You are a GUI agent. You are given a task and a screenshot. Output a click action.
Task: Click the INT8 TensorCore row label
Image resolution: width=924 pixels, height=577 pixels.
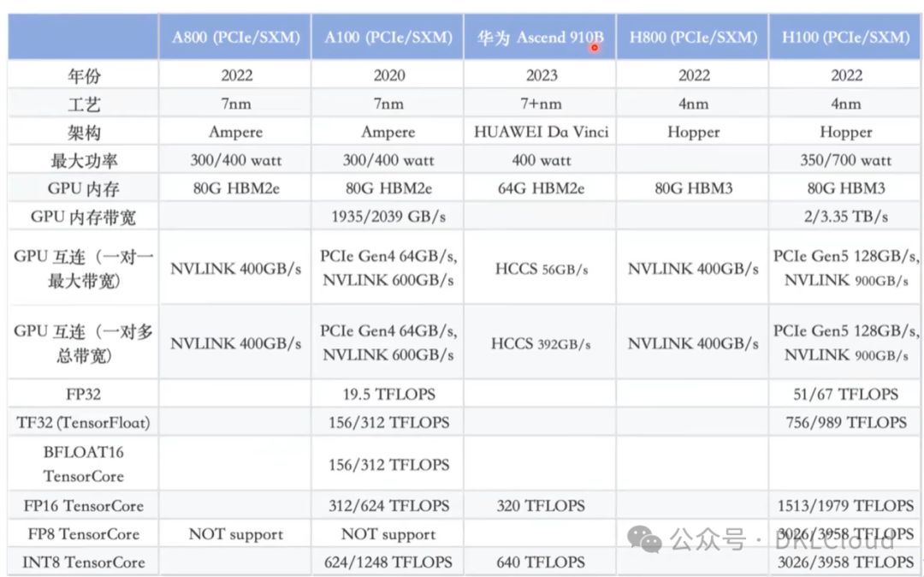[84, 562]
